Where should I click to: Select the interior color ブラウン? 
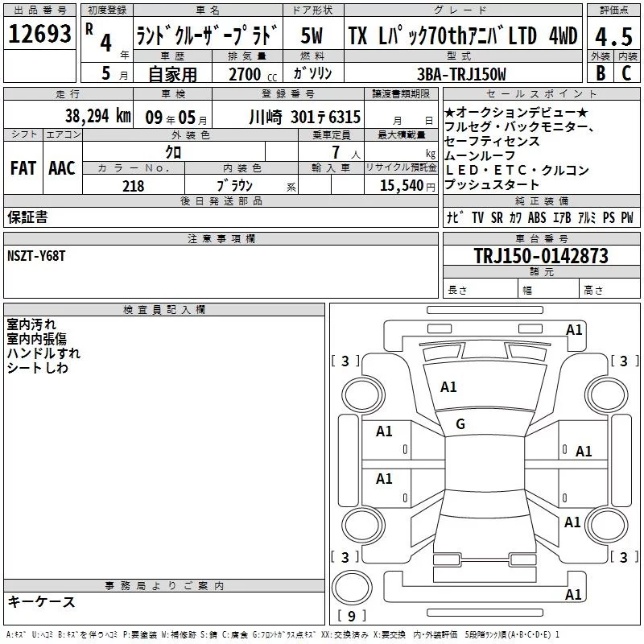(x=235, y=186)
